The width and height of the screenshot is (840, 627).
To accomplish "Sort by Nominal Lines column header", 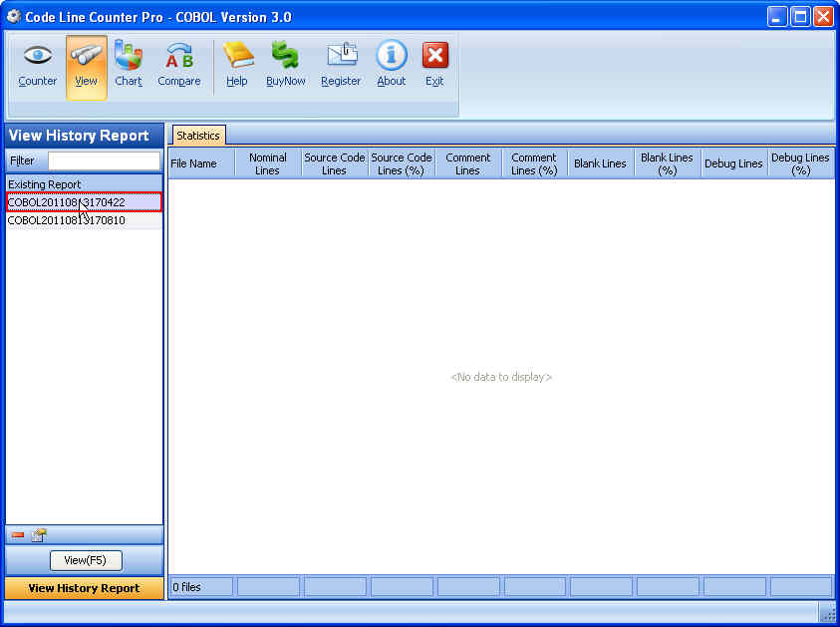I will click(267, 163).
